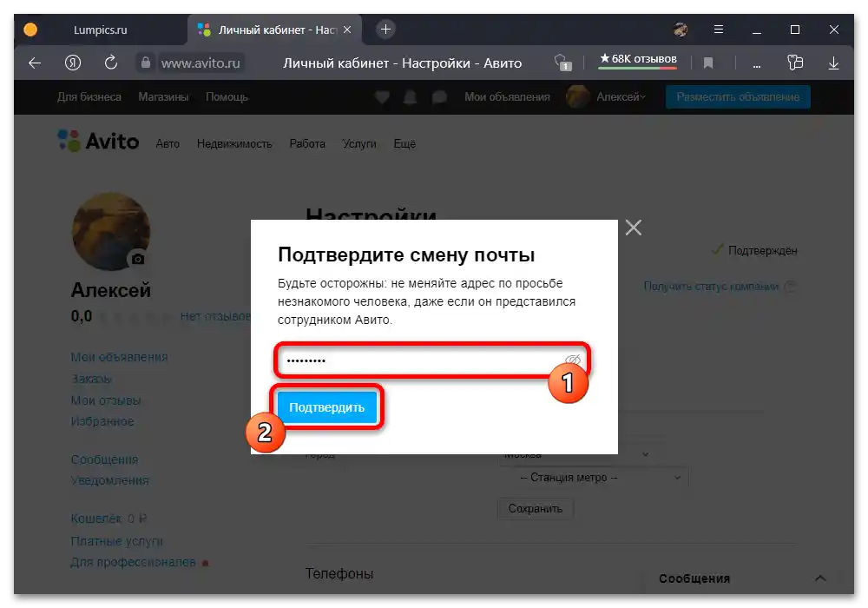Open the Для бизнеса link
The width and height of the screenshot is (868, 608).
point(89,97)
